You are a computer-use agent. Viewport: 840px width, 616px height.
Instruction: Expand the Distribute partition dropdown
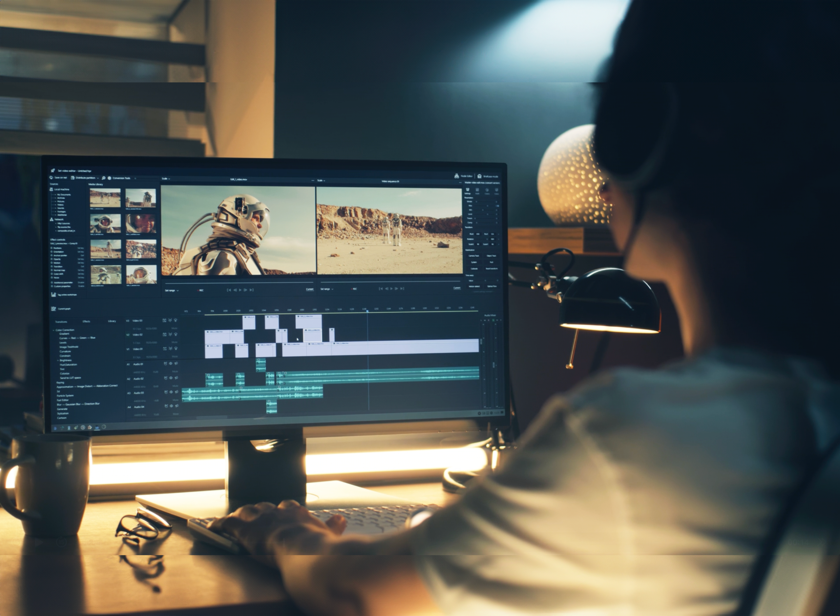tap(98, 178)
